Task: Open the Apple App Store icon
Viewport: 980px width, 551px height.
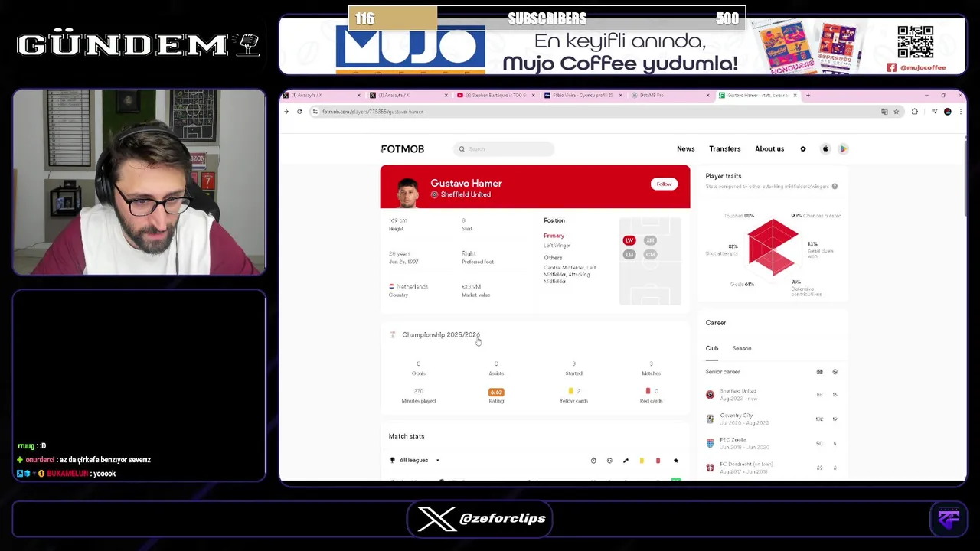Action: [x=825, y=149]
